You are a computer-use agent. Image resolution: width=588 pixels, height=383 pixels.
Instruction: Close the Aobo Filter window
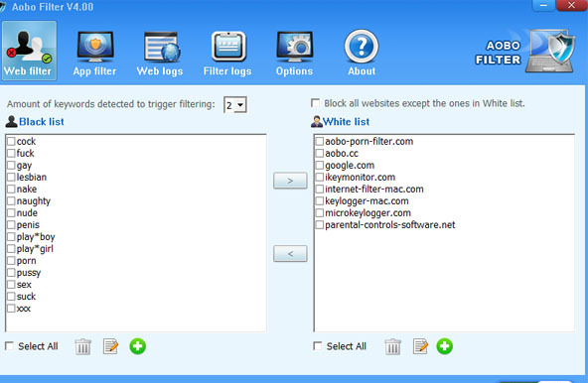pos(571,5)
